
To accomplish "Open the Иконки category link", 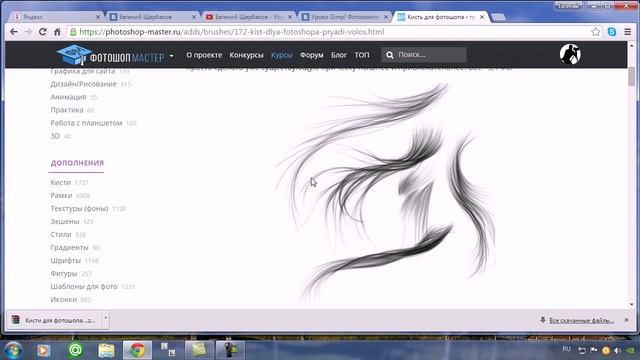I will 64,300.
